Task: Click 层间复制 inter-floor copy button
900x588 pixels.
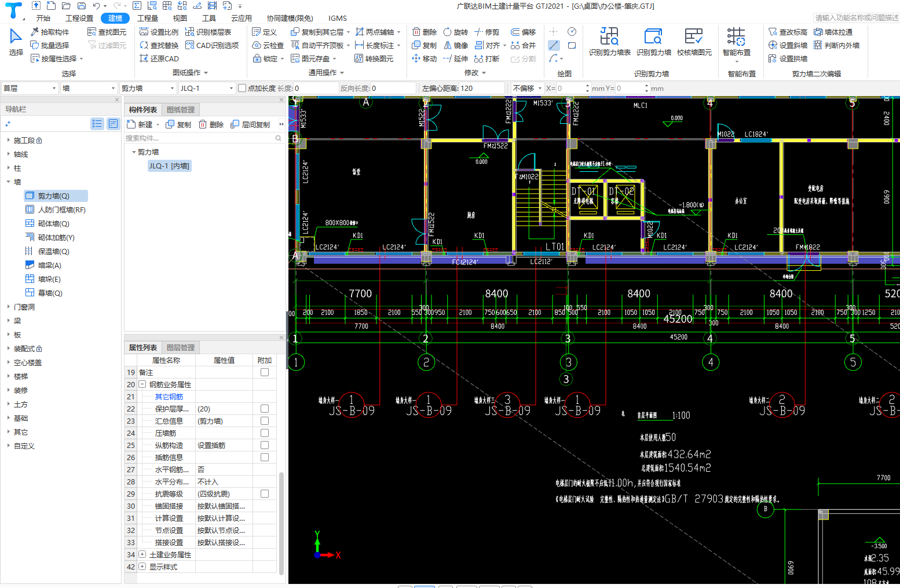Action: 250,124
